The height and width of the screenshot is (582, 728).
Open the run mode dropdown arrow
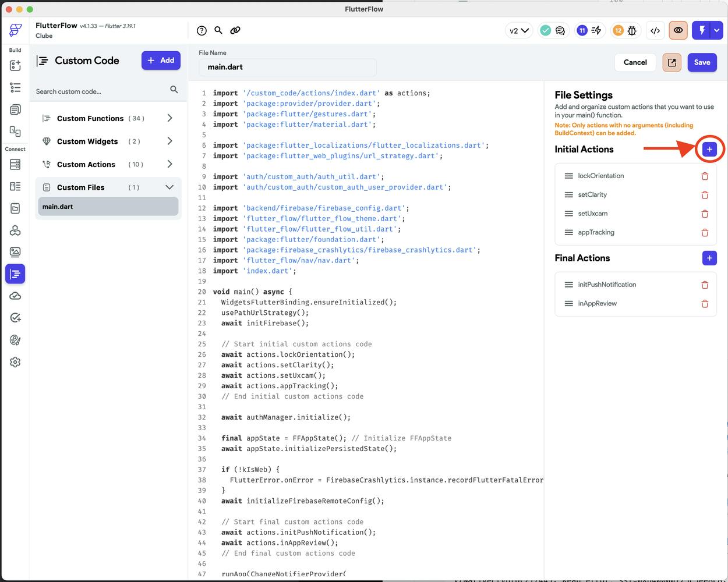click(717, 31)
